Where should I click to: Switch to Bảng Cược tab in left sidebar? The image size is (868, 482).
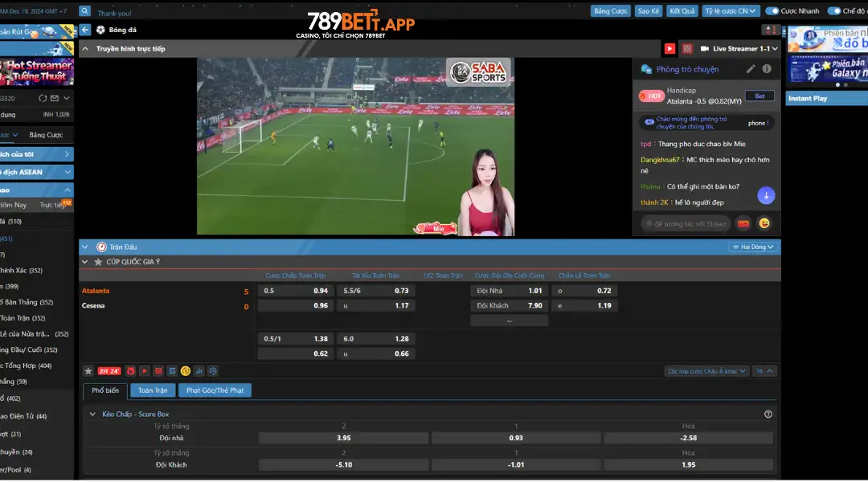click(46, 135)
